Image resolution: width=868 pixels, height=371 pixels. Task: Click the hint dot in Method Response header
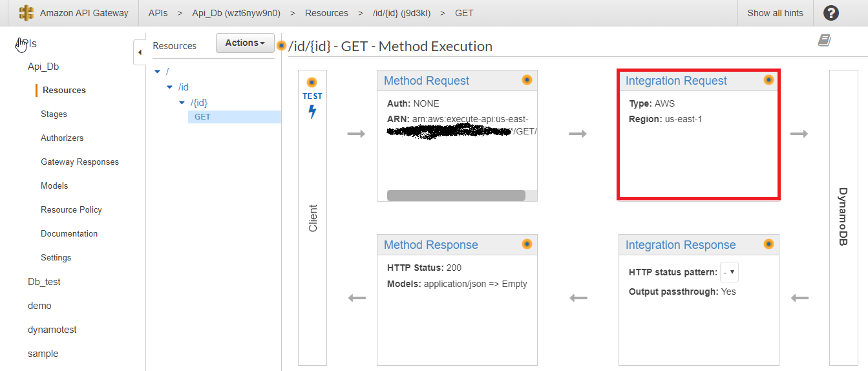527,244
